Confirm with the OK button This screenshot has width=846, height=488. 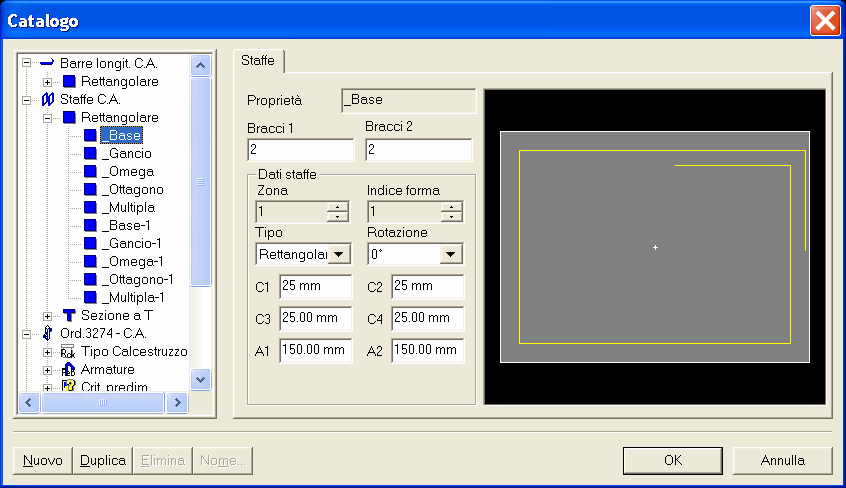point(673,460)
